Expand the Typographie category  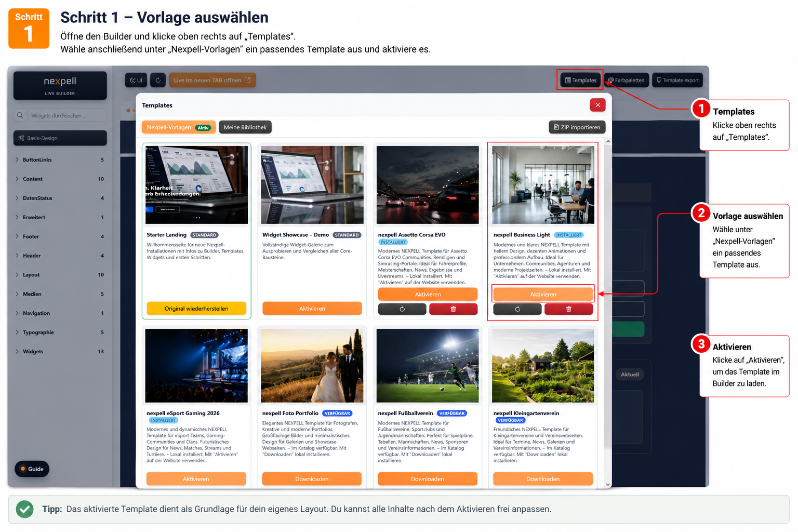click(60, 332)
